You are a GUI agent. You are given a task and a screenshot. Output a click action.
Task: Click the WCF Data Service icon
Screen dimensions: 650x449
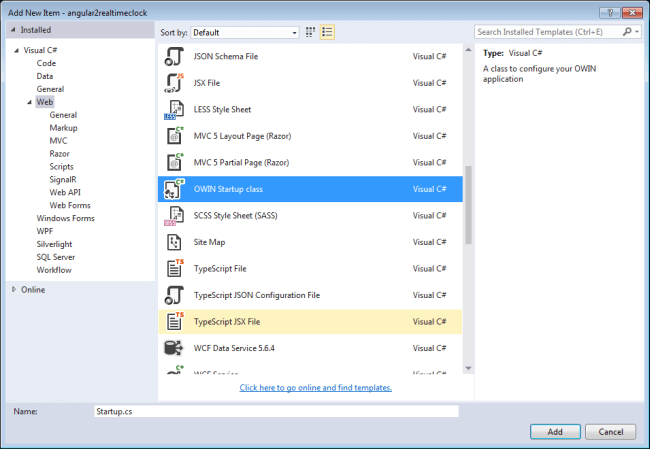pyautogui.click(x=174, y=348)
